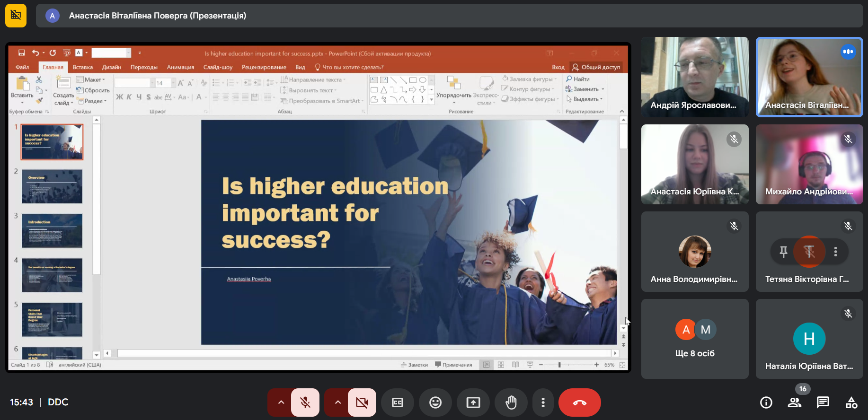
Task: Open meeting details info icon
Action: 766,402
